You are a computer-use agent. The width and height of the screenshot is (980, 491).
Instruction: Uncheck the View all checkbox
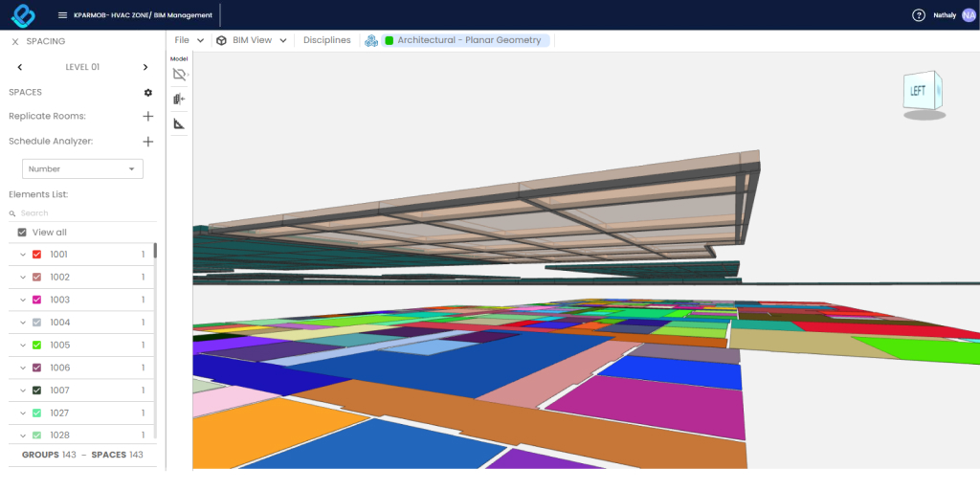[x=22, y=233]
